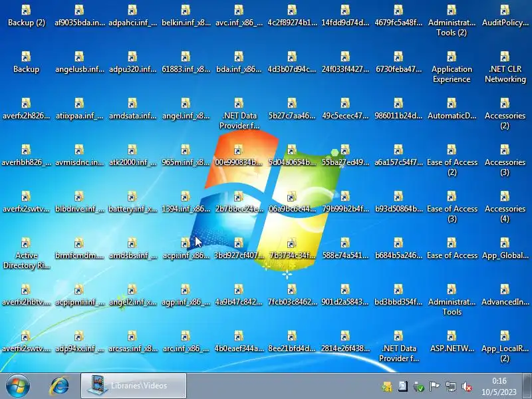Screen dimensions: 532x399
Task: Click the 14fdd9d74d... shortcut
Action: click(345, 16)
